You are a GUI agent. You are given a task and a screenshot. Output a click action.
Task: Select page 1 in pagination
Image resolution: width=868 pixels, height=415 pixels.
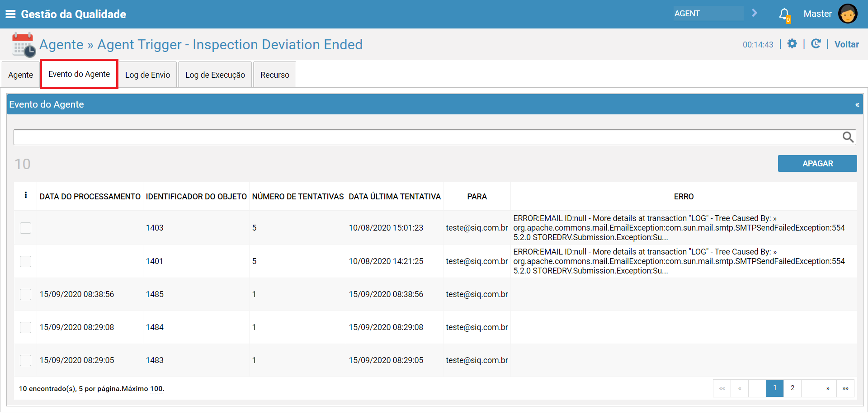coord(775,388)
